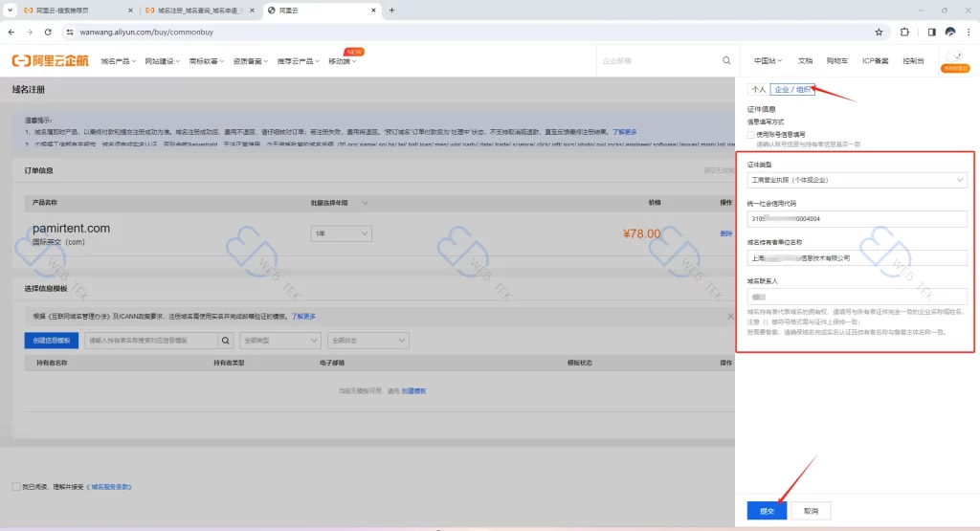Click the pamirtent.com domain name text

coord(71,229)
